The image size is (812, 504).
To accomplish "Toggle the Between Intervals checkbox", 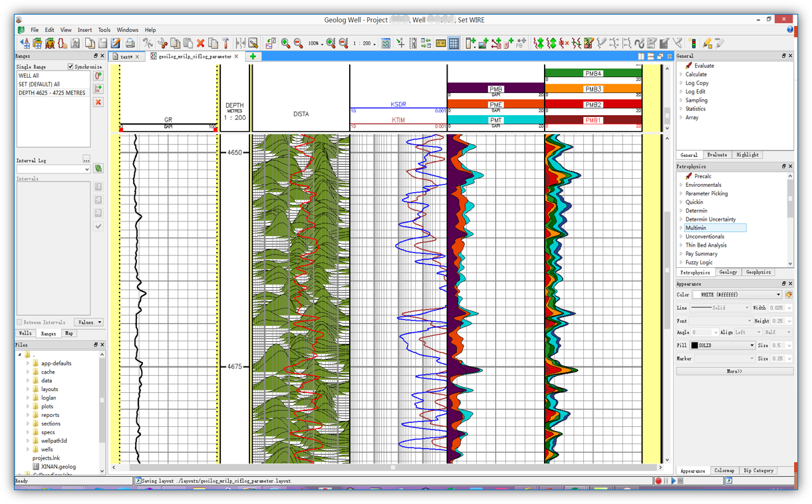I will pyautogui.click(x=20, y=322).
